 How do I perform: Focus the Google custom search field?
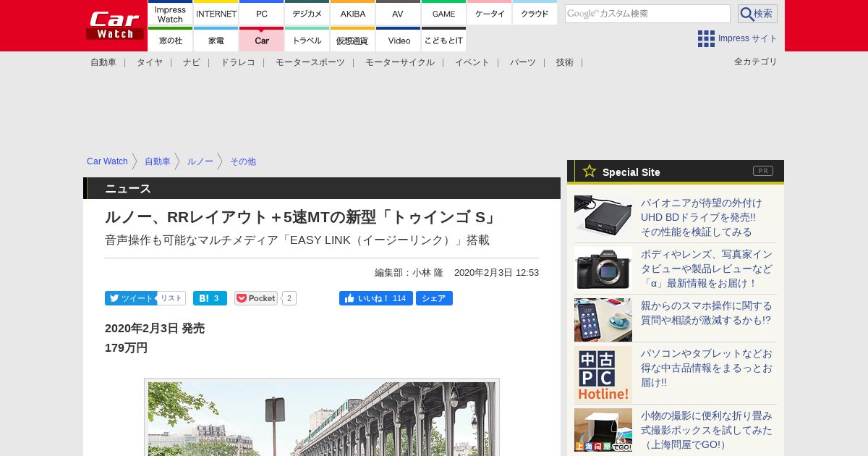pyautogui.click(x=647, y=14)
